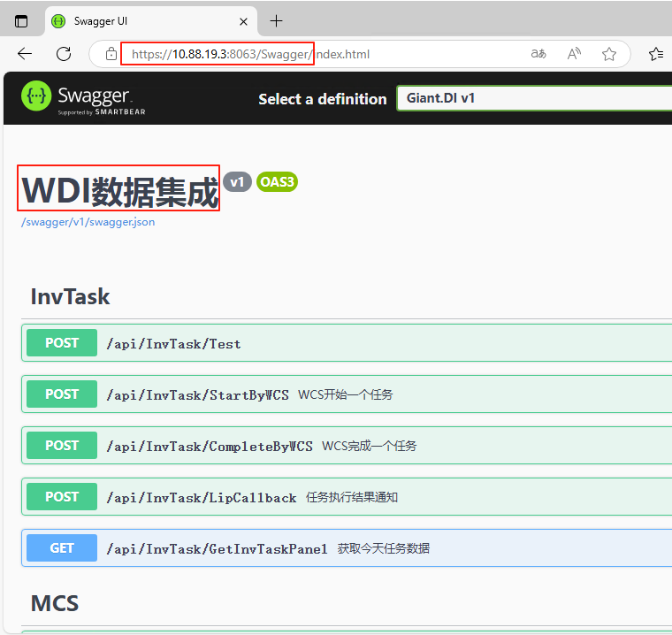The width and height of the screenshot is (672, 635).
Task: Click the site info lock icon
Action: click(111, 54)
